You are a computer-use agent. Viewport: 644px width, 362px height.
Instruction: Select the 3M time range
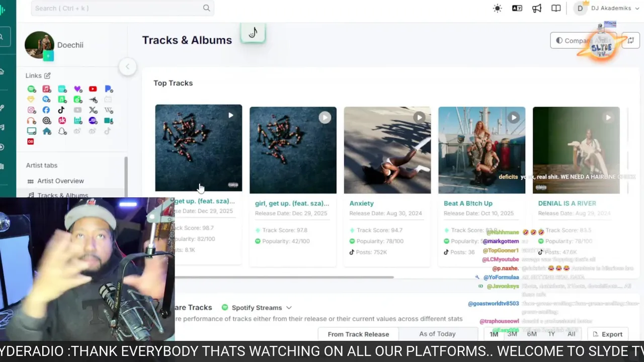pos(512,334)
